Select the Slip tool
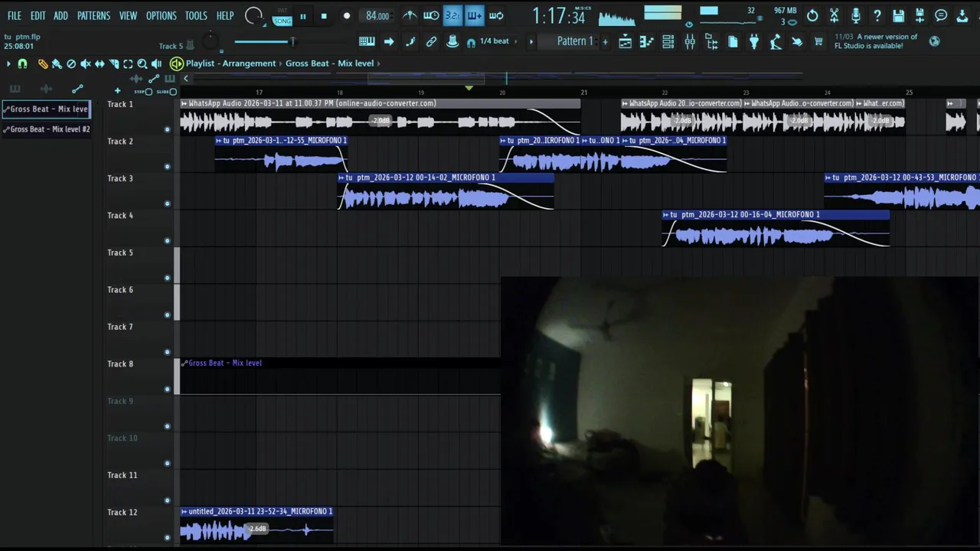 click(x=100, y=64)
